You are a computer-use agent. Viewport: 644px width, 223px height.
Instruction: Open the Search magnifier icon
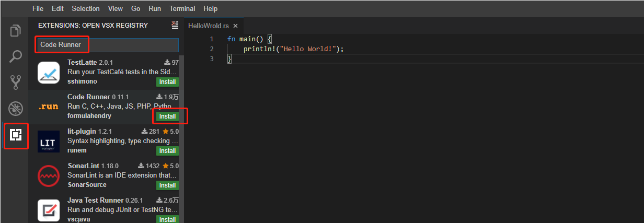(16, 56)
